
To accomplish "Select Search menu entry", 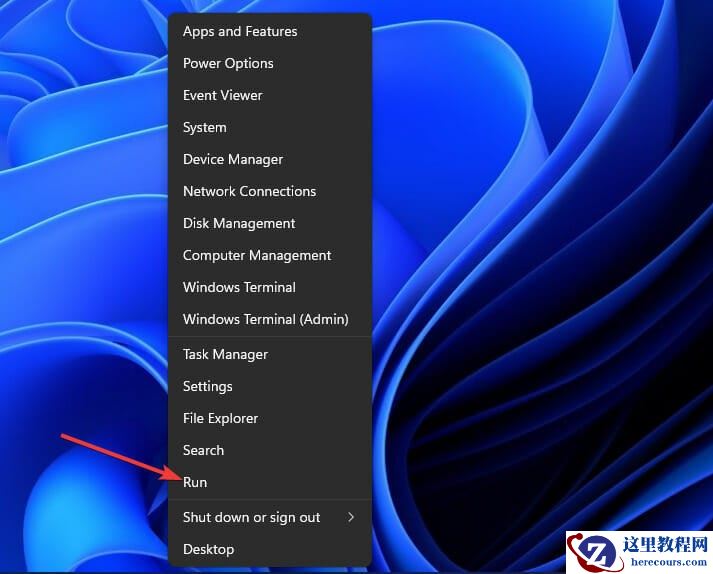I will (270, 450).
